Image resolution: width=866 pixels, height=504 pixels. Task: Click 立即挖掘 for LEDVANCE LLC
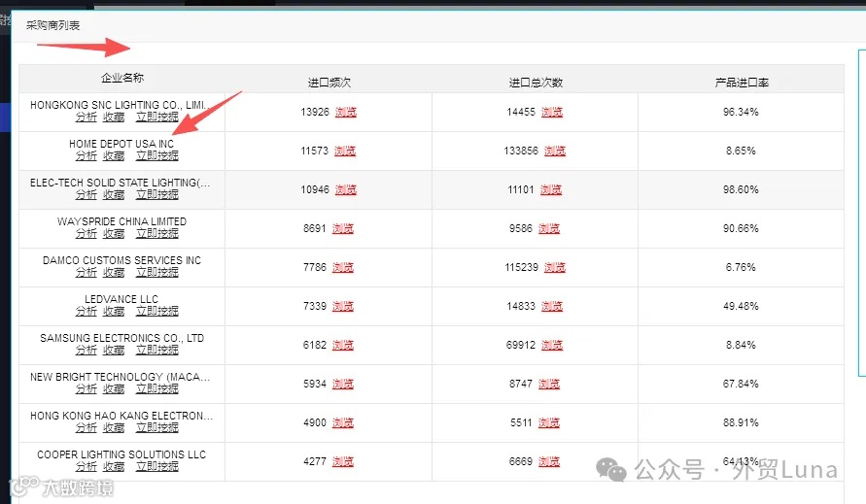click(x=157, y=312)
